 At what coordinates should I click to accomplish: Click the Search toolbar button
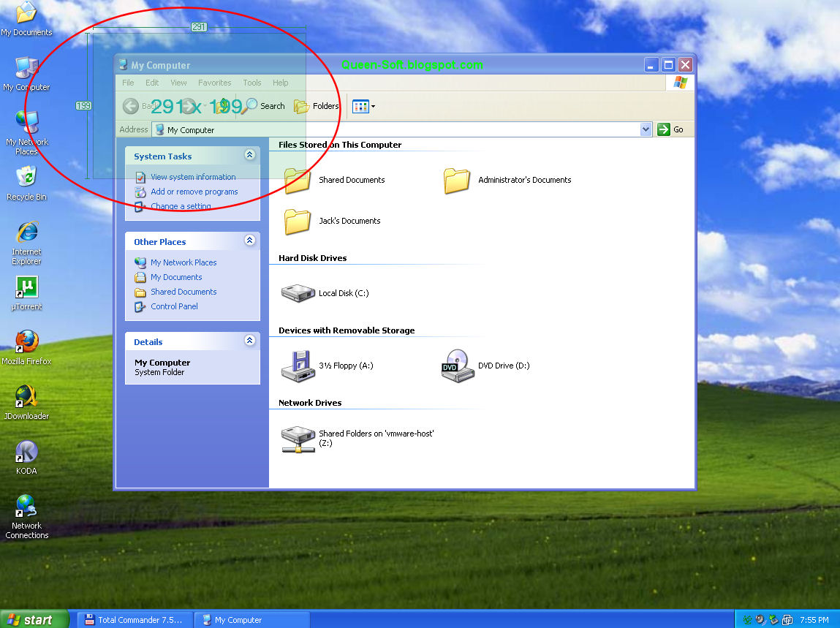(262, 106)
